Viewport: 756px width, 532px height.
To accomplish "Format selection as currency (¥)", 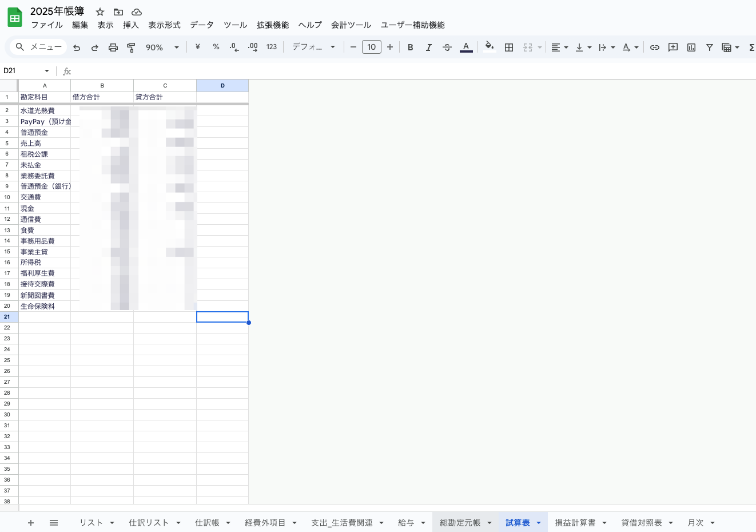I will tap(197, 47).
